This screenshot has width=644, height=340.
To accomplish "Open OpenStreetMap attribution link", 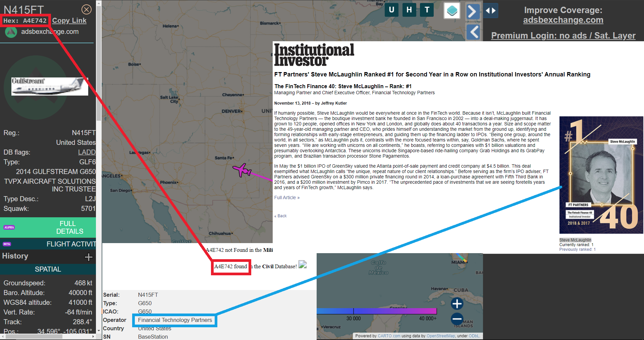I will pyautogui.click(x=441, y=336).
